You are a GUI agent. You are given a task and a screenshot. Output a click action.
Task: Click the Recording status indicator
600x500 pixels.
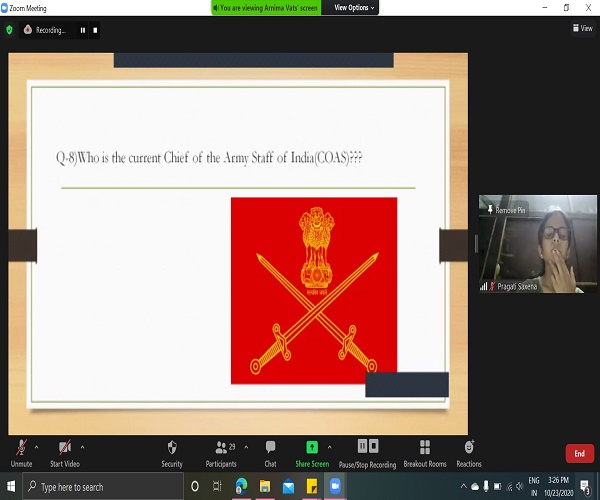click(x=45, y=30)
